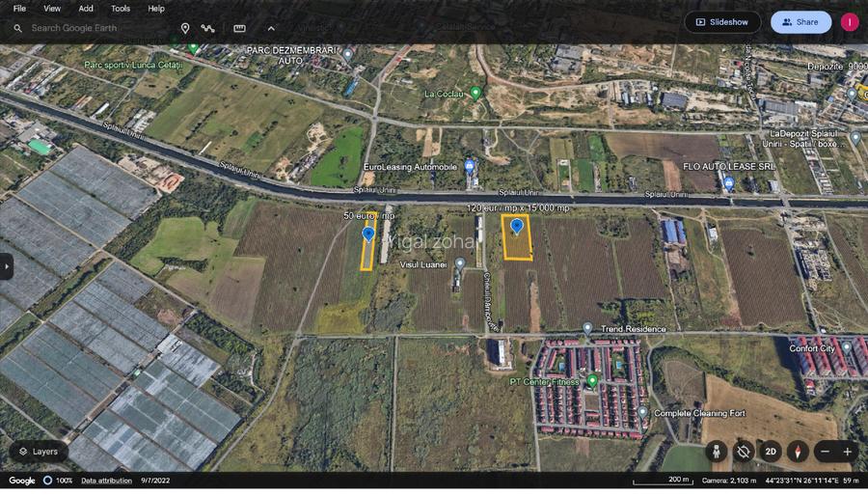Click the Add placemark pin icon

click(185, 29)
